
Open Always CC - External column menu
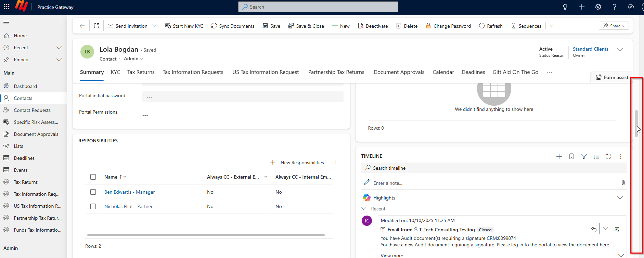(266, 177)
